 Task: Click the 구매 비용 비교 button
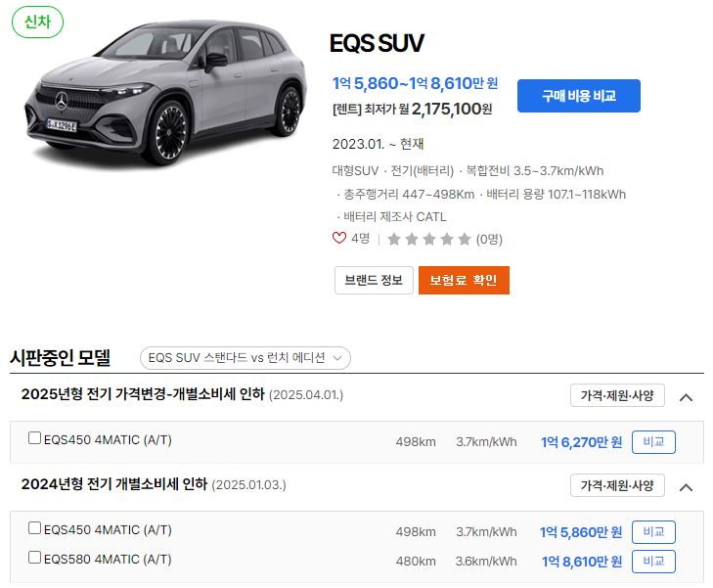click(578, 96)
